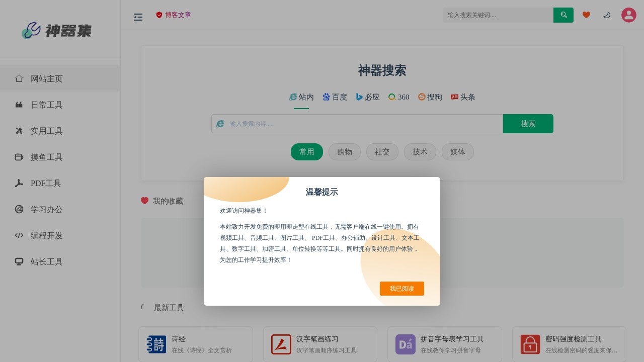644x362 pixels.
Task: Select 必应 as the search engine
Action: click(x=368, y=97)
